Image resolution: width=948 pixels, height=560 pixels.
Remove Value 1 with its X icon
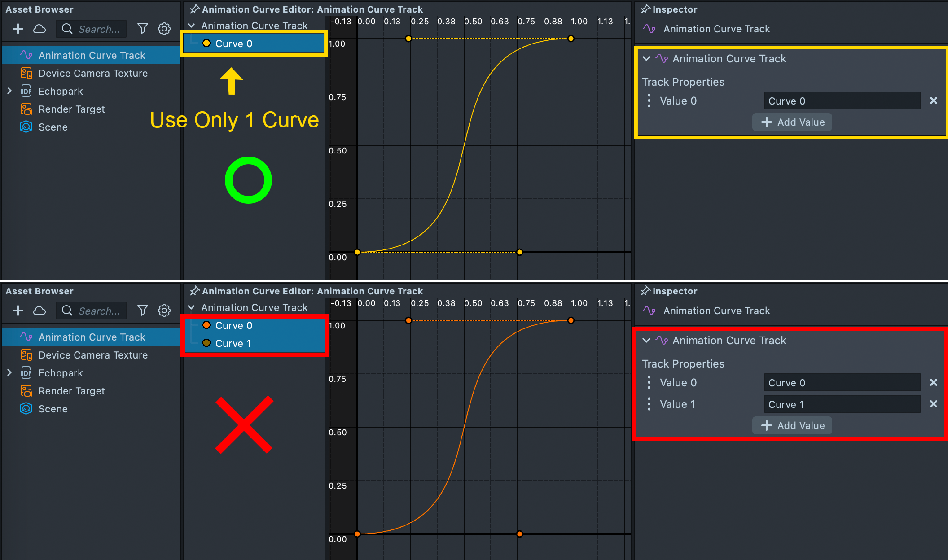[933, 404]
